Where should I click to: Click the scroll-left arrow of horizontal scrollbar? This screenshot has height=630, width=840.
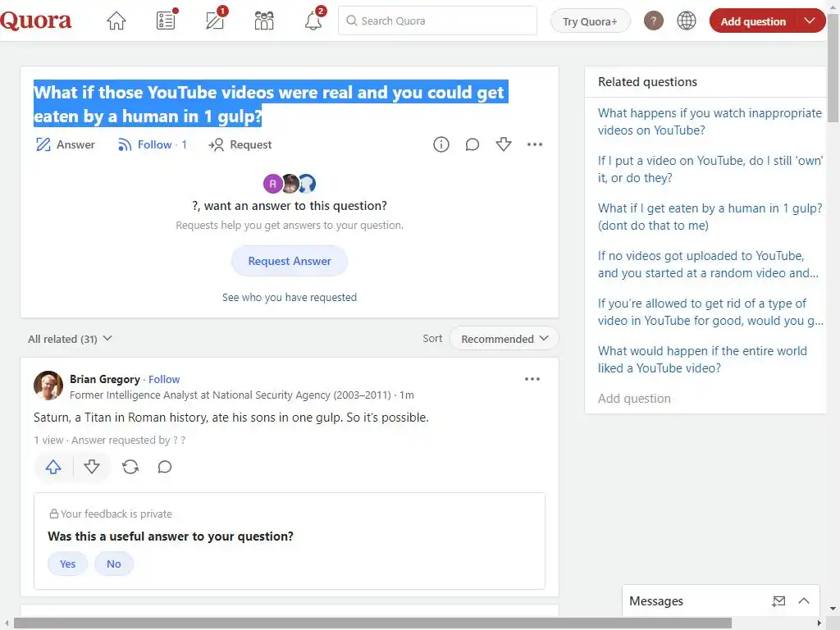tap(6, 623)
